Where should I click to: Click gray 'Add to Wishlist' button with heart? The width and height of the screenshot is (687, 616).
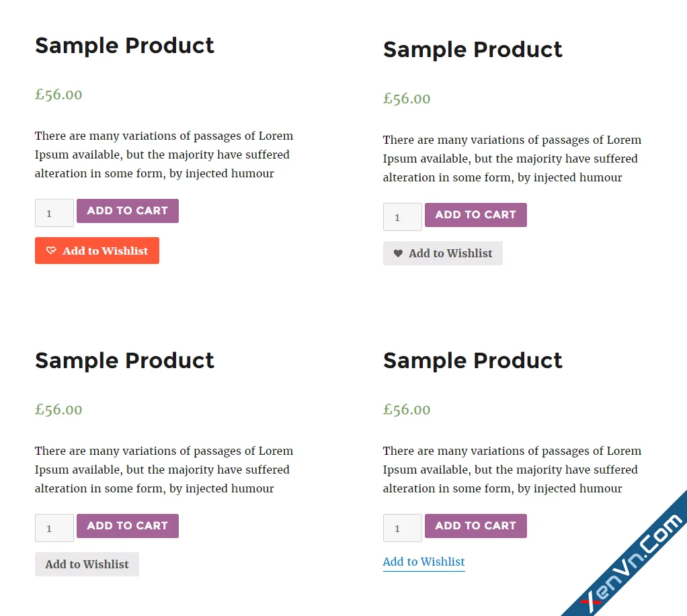point(442,253)
